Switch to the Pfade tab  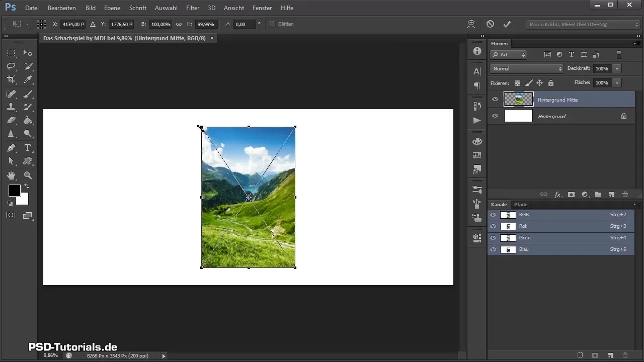point(521,205)
